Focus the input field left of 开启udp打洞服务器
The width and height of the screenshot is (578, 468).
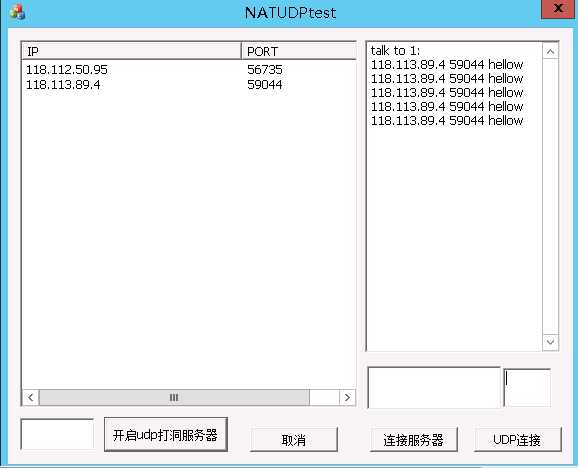pos(58,434)
